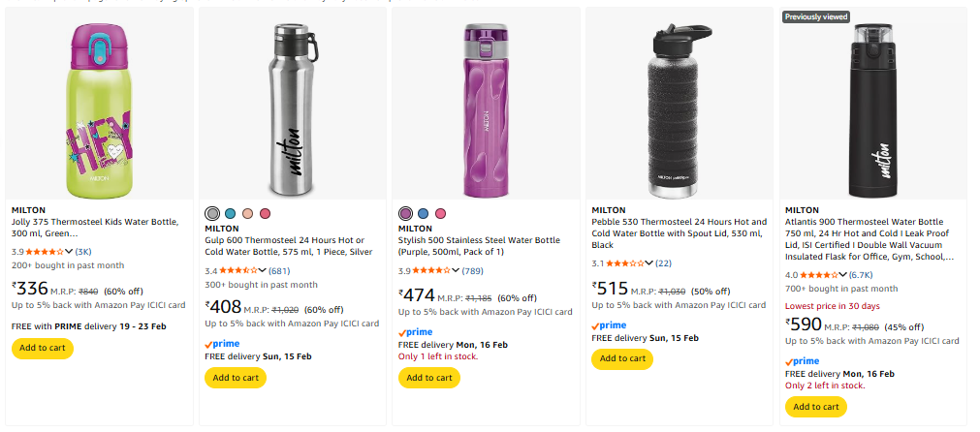The height and width of the screenshot is (432, 980).
Task: Click Prime badge under Stylish 500 bottle
Action: pyautogui.click(x=416, y=332)
